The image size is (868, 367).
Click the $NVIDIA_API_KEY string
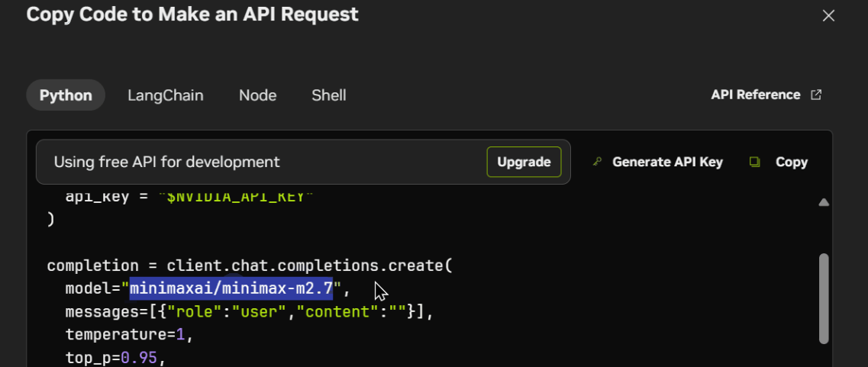tap(237, 197)
